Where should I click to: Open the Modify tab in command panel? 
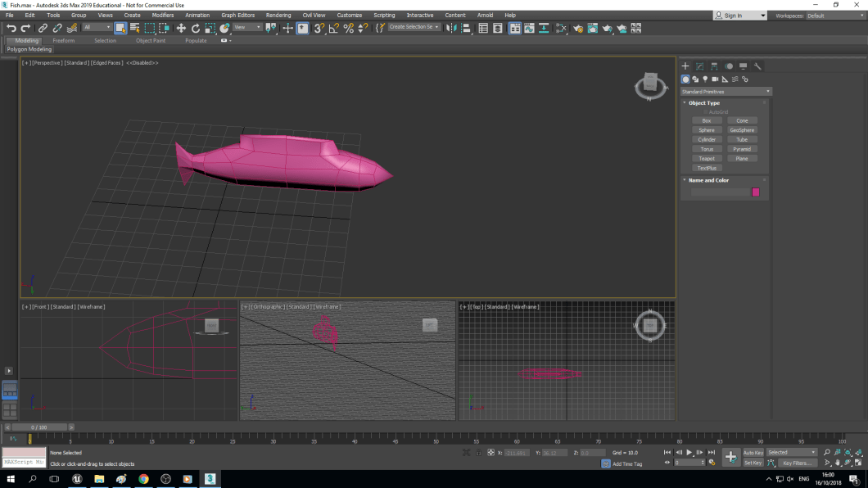(699, 66)
